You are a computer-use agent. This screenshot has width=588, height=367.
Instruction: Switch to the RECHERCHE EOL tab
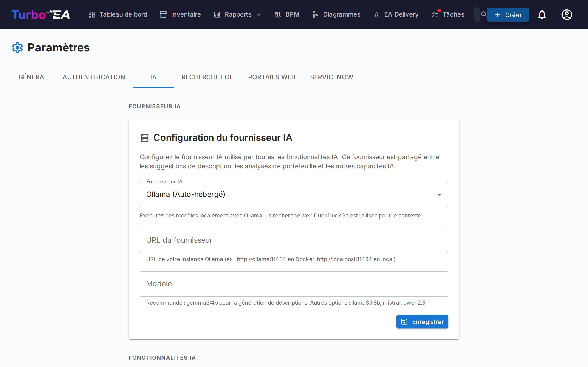coord(207,77)
